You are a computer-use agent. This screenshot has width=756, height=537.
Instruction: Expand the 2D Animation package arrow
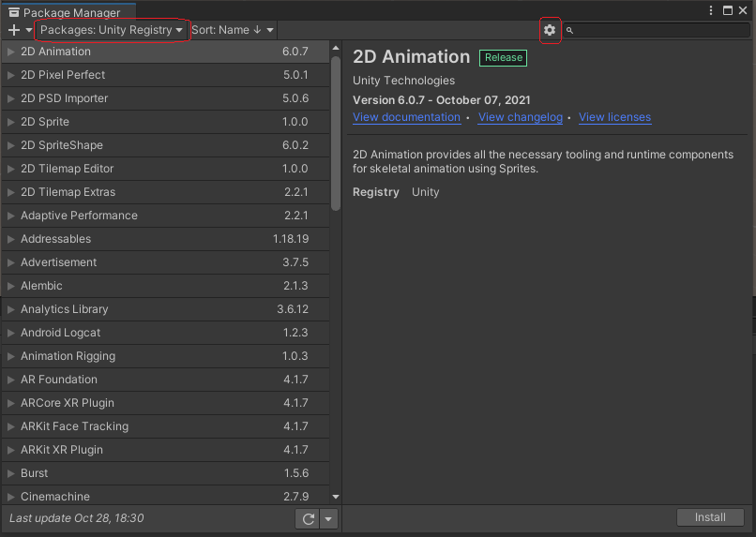(10, 52)
